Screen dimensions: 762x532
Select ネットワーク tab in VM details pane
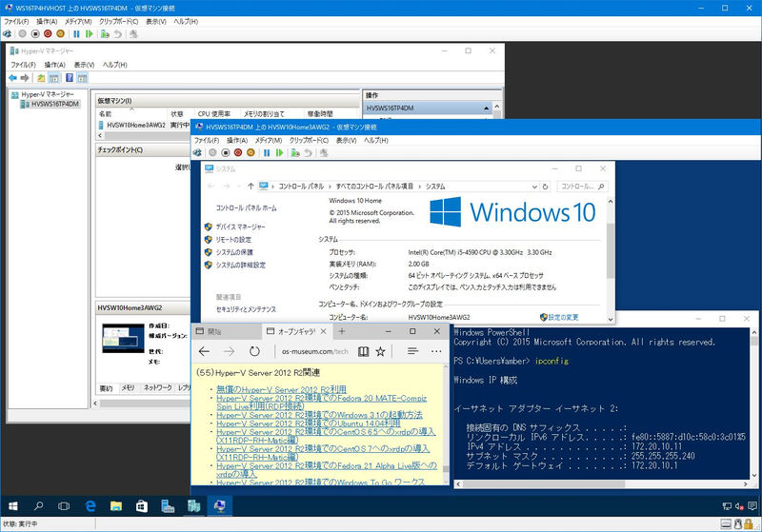(x=158, y=388)
